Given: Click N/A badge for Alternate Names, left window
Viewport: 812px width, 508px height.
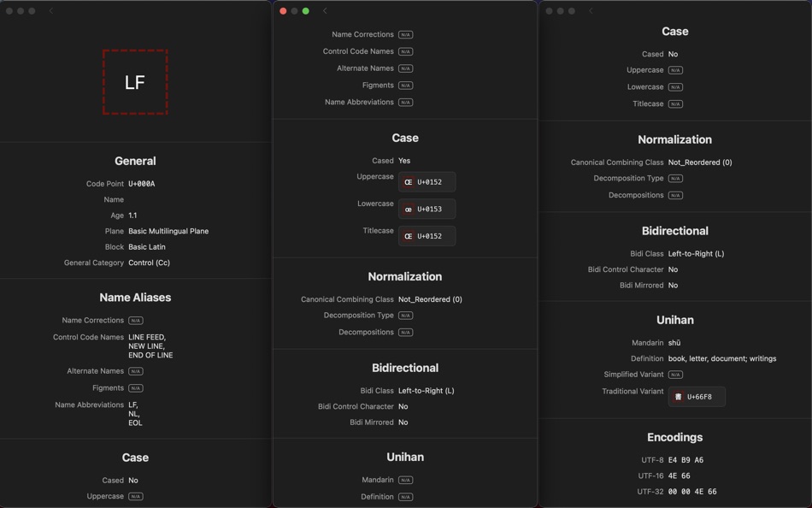Looking at the screenshot, I should pyautogui.click(x=136, y=372).
